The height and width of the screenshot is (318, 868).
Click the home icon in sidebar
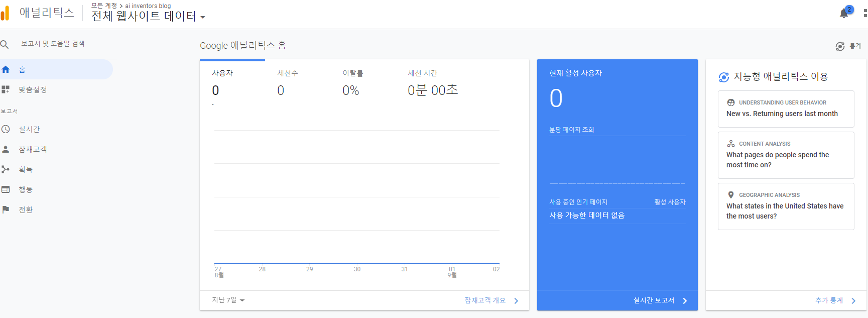6,69
